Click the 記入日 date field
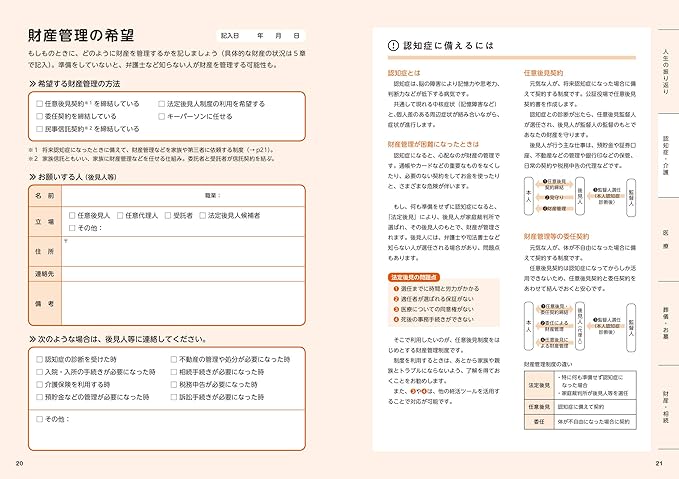The image size is (679, 479). pos(261,36)
